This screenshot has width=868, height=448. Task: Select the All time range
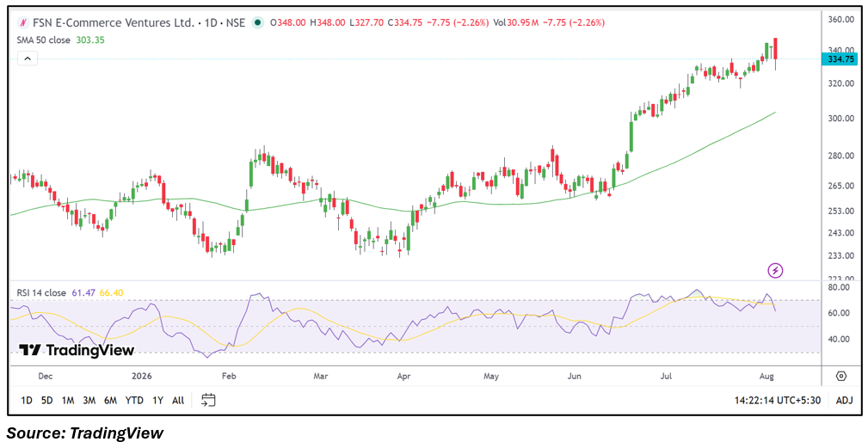178,401
